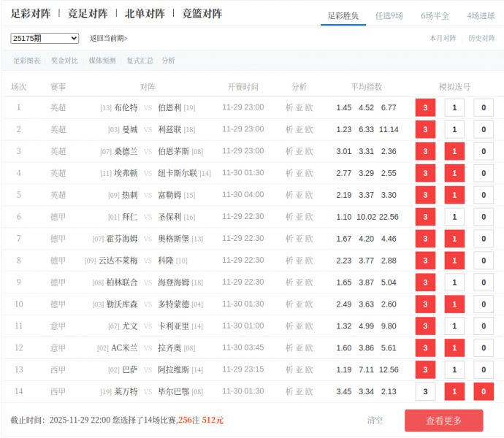This screenshot has height=438, width=504.
Task: Switch to the 6场半全 tab
Action: tap(435, 15)
